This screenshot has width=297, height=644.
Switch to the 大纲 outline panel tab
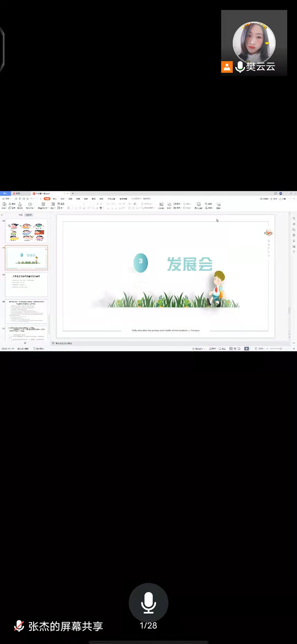pyautogui.click(x=20, y=215)
